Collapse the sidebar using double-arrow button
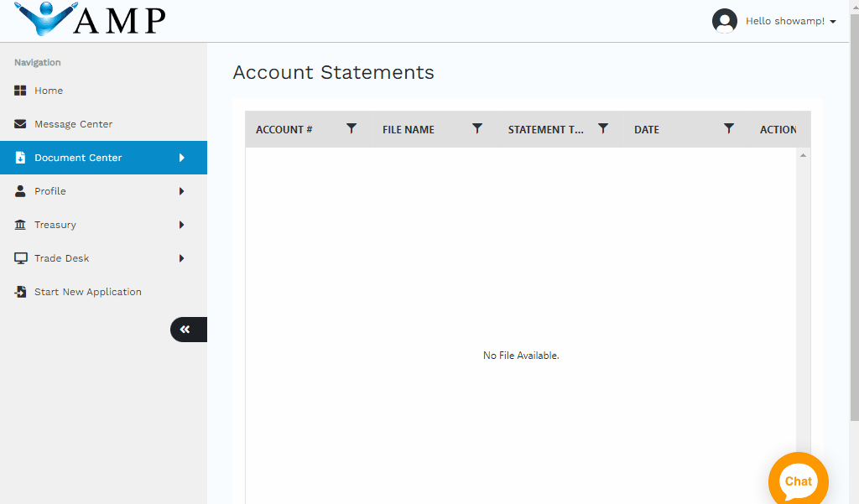Screen dimensions: 859x504 (x=186, y=330)
